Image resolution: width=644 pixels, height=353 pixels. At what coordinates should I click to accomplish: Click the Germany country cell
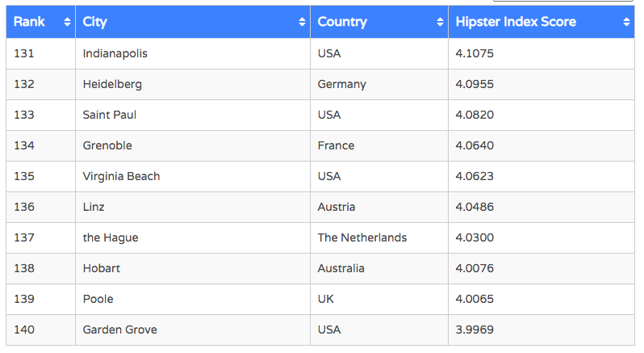[341, 84]
